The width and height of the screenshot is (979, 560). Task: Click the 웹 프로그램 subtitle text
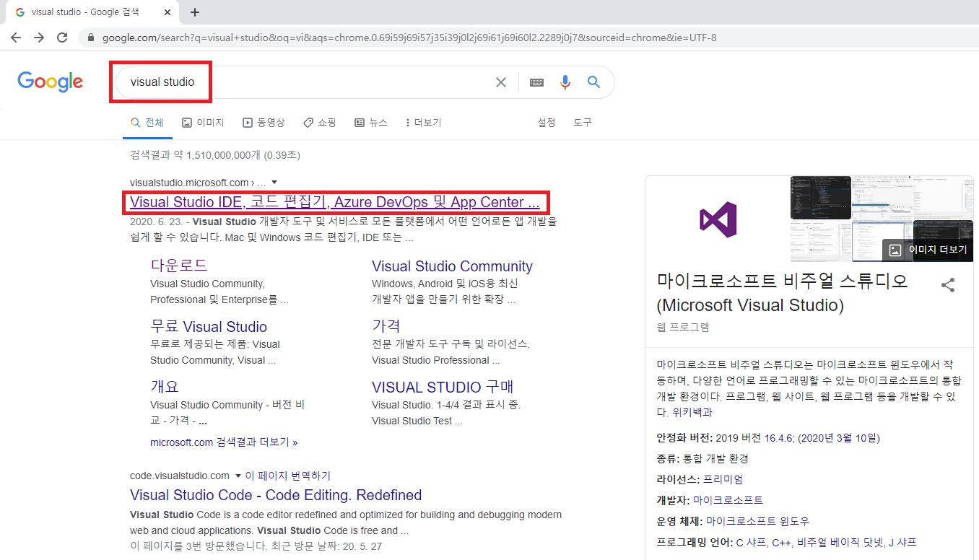pos(683,327)
